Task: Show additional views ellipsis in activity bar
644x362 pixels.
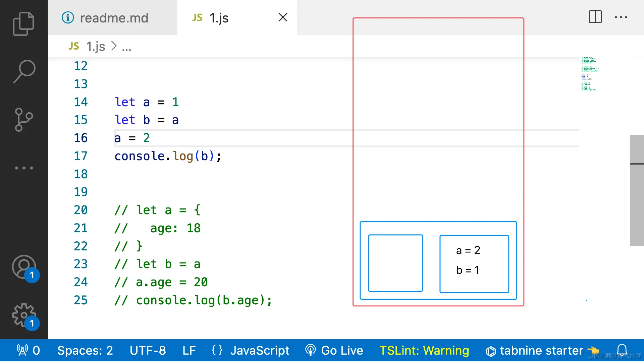Action: pos(24,168)
